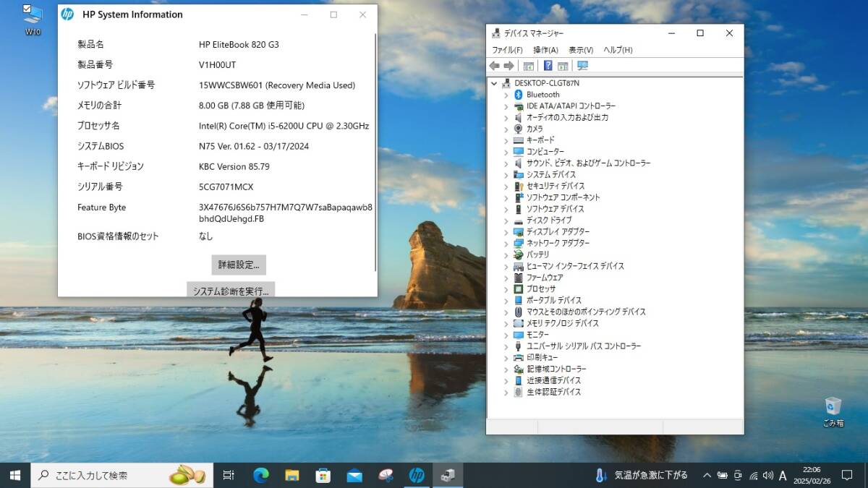Click the key icon beside セキュリティ デバイス
This screenshot has height=488, width=868.
pyautogui.click(x=518, y=186)
